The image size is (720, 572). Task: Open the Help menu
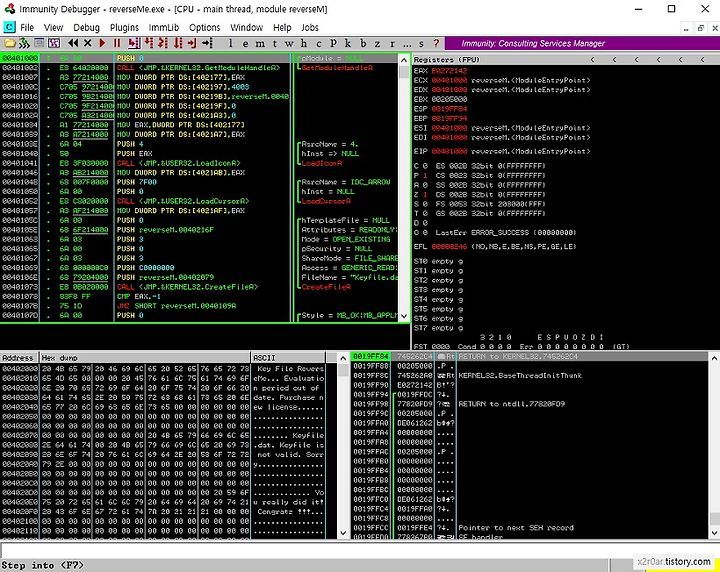282,28
